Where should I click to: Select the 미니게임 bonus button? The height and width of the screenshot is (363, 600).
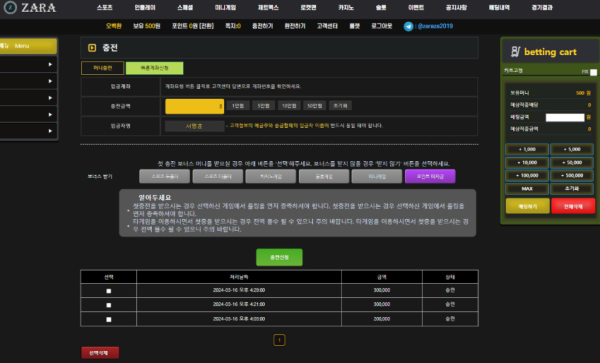click(x=377, y=176)
